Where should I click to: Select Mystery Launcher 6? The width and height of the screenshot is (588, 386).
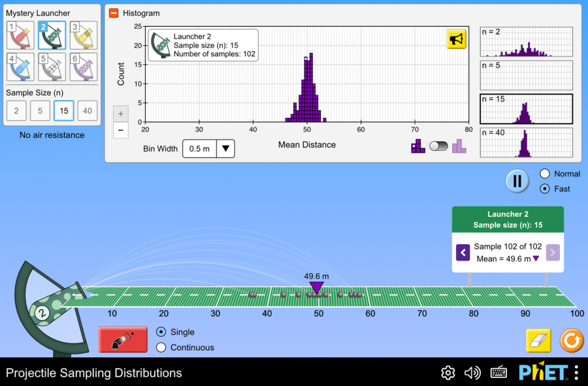84,67
